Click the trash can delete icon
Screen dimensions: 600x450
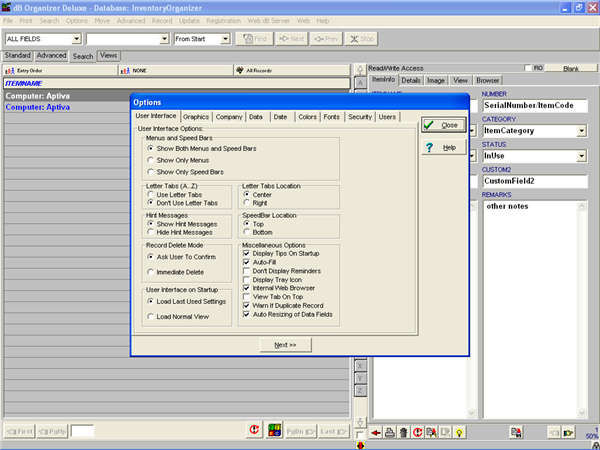[403, 433]
